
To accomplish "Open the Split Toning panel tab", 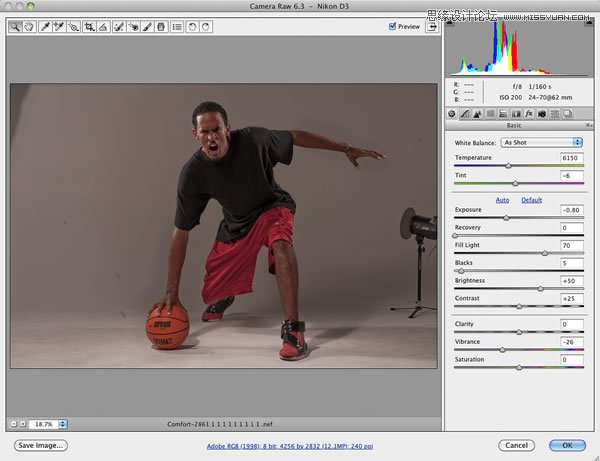I will tap(503, 114).
